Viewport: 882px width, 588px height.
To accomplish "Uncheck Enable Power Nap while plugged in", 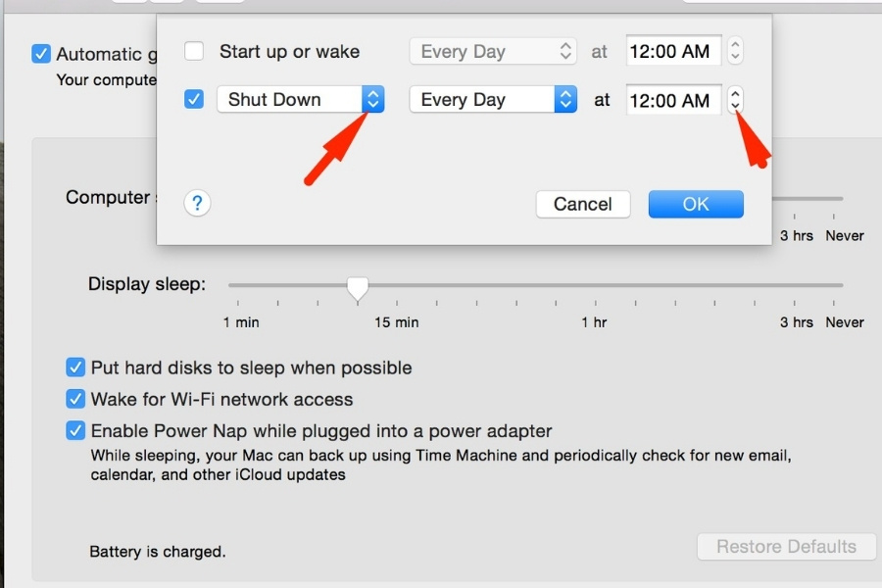I will pos(75,430).
